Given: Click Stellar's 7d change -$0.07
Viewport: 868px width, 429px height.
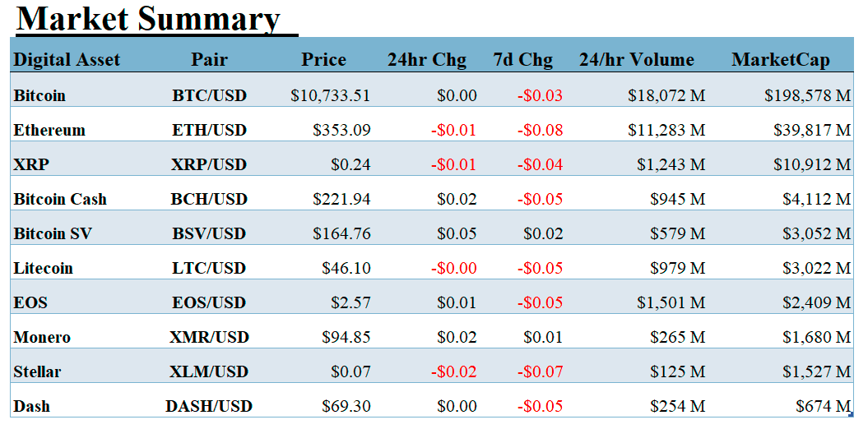Looking at the screenshot, I should click(x=541, y=371).
